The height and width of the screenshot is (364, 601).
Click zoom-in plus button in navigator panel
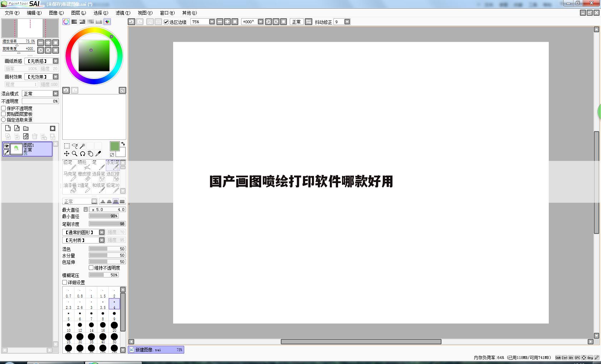[48, 43]
